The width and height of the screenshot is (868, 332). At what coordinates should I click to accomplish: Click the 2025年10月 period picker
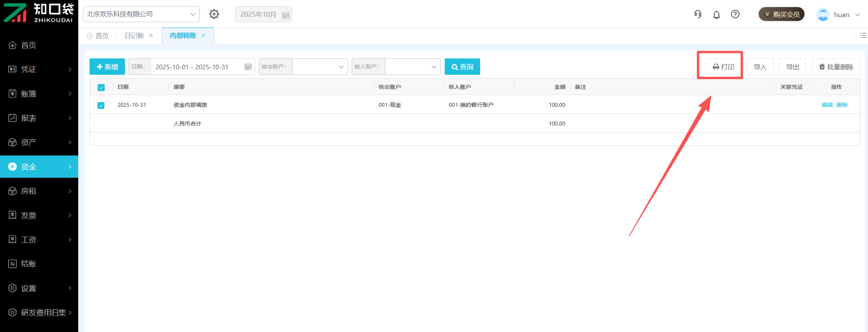263,14
